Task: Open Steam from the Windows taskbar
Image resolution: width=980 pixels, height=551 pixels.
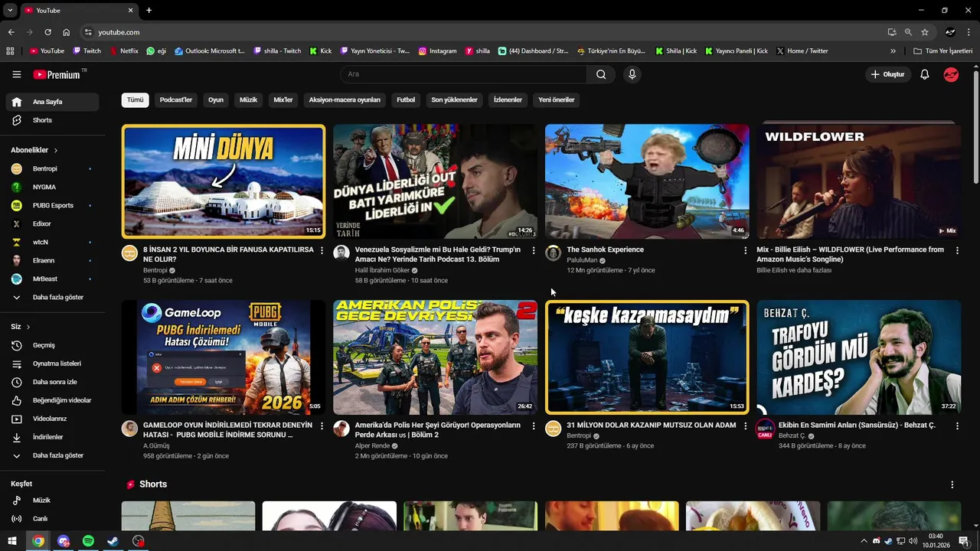Action: point(113,541)
